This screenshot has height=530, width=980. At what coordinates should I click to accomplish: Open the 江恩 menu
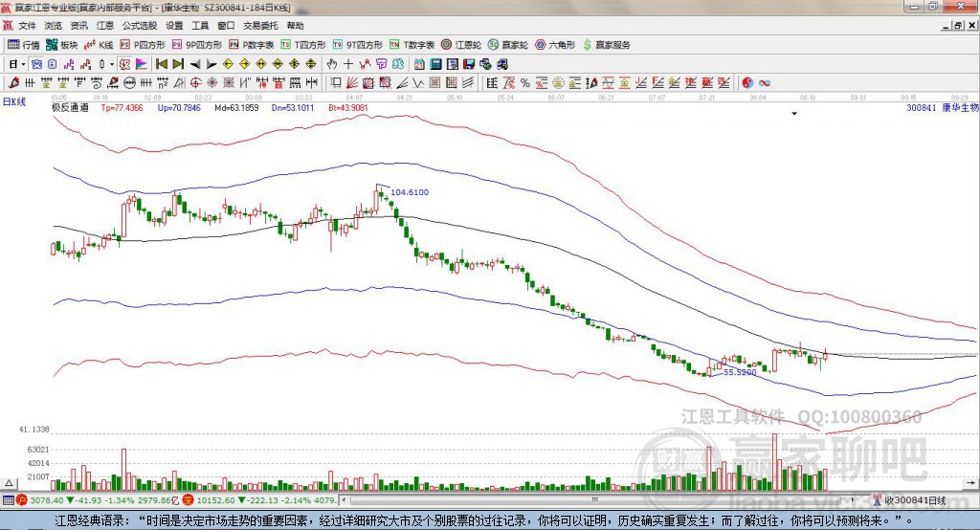105,26
